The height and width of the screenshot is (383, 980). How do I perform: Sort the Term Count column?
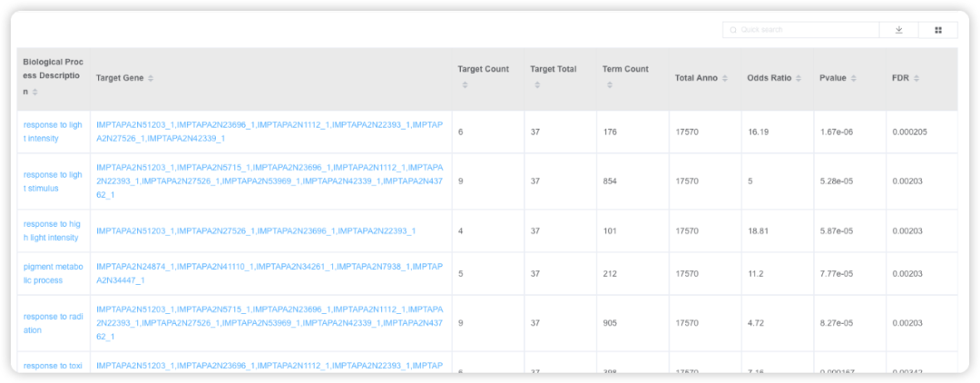(610, 85)
